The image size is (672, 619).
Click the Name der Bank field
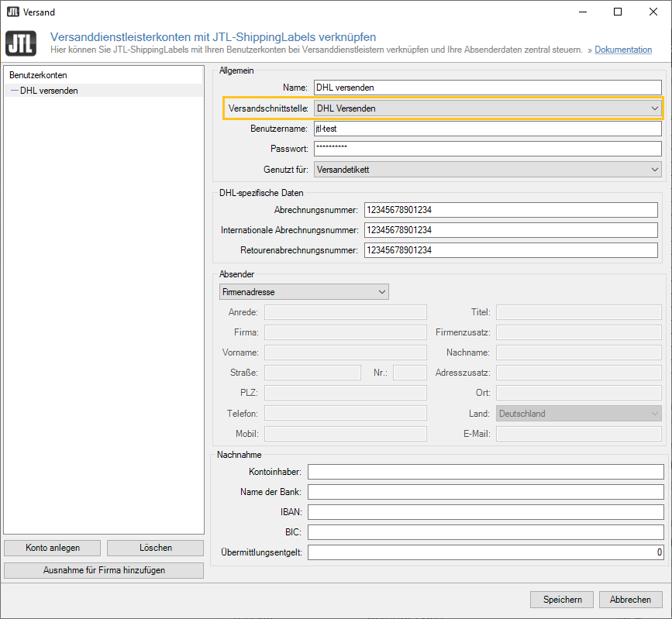coord(485,492)
